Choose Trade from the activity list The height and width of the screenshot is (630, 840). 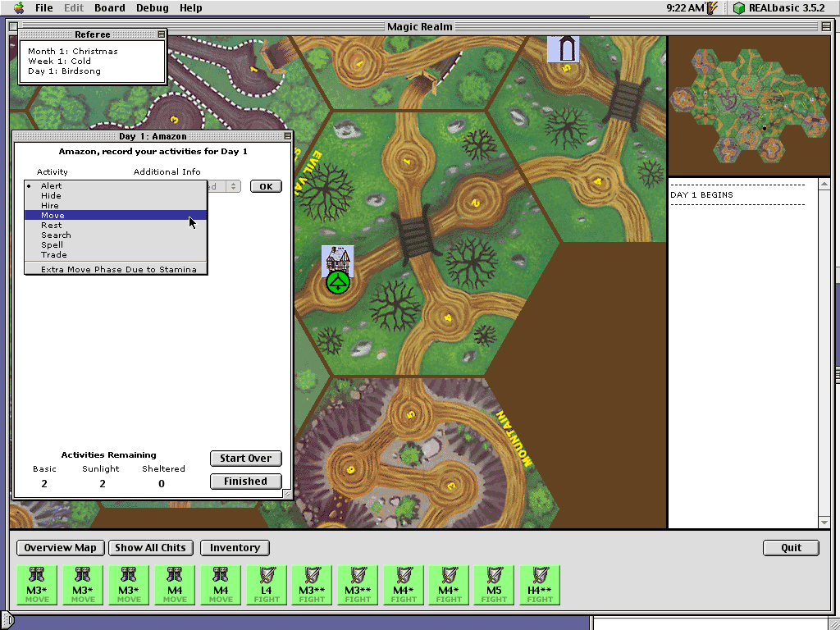(116, 254)
